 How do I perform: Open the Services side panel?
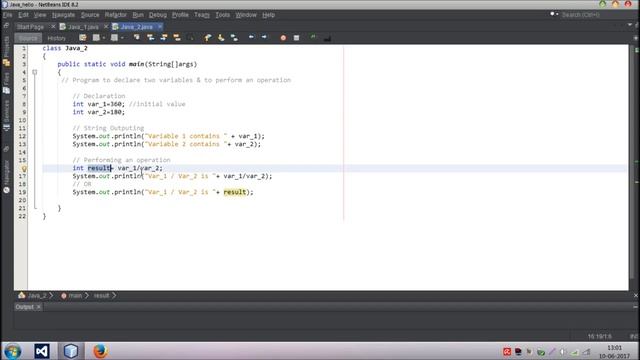[x=6, y=116]
